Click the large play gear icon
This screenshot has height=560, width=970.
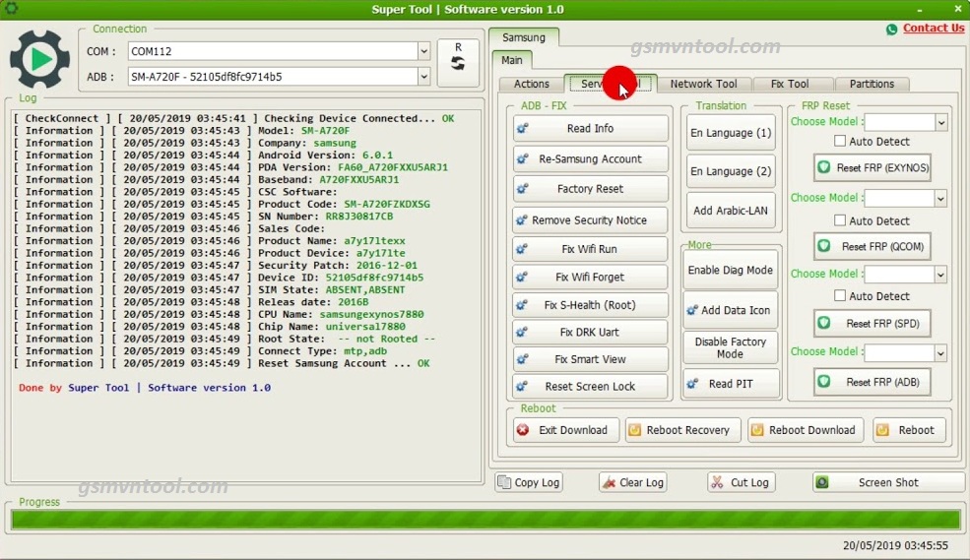coord(39,60)
